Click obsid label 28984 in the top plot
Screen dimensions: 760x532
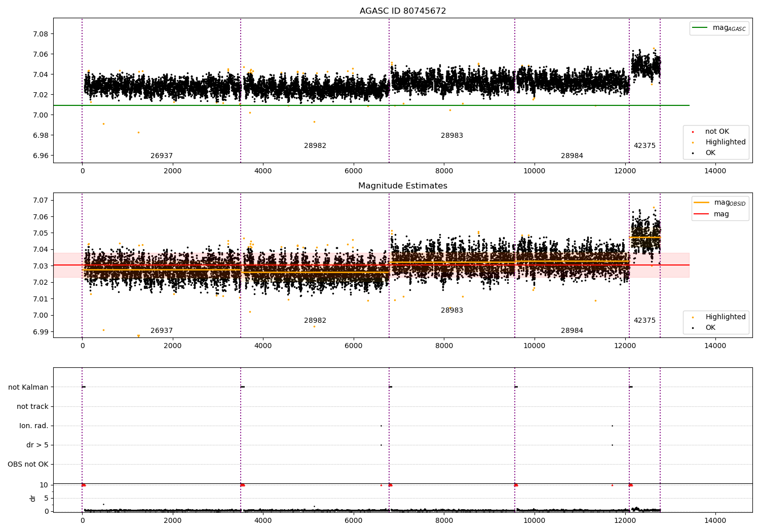572,156
